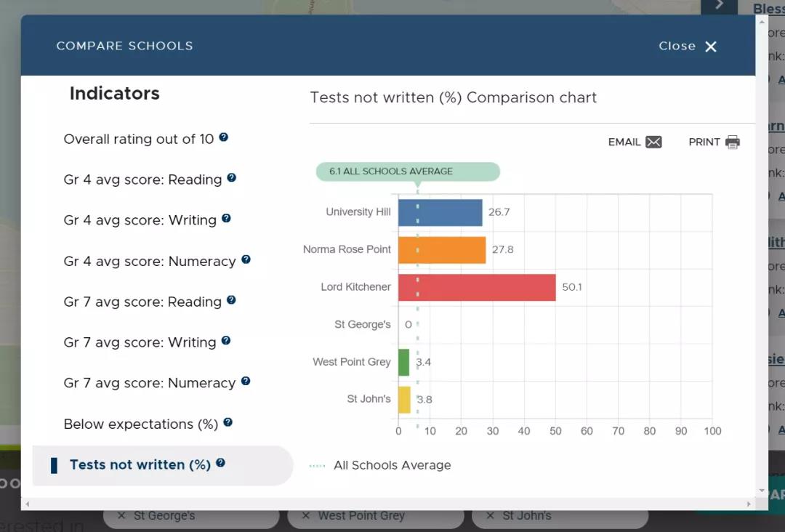
Task: Click the envelope icon next to EMAIL
Action: 653,142
